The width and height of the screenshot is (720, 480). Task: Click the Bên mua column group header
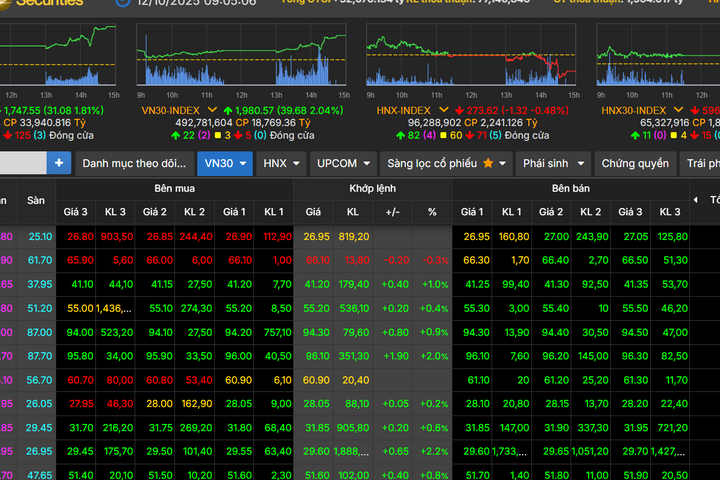click(174, 188)
